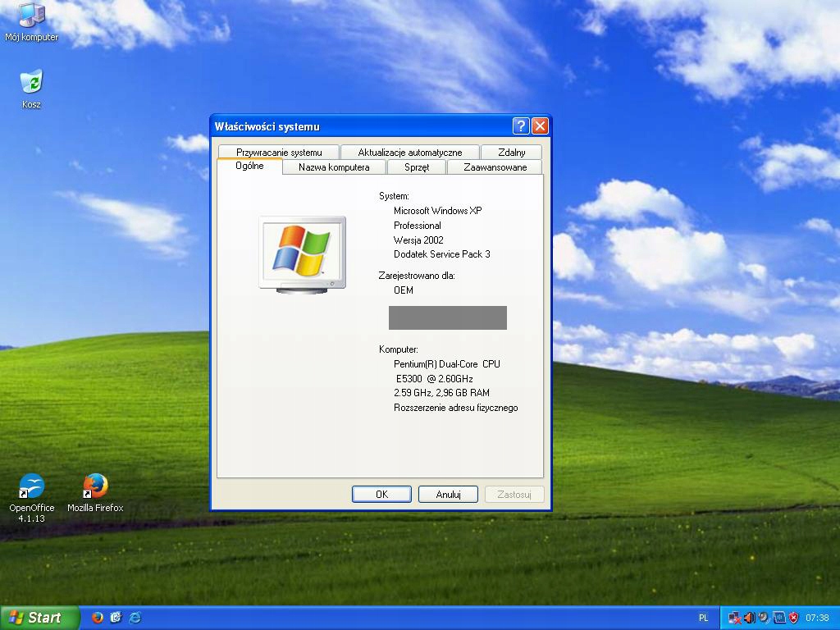Open the Zaawansowane tab

click(x=495, y=167)
